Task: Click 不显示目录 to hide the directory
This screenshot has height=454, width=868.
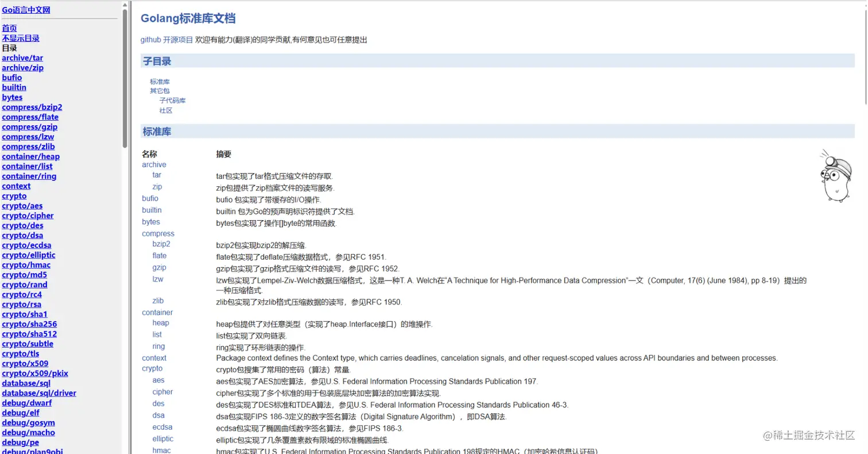Action: pyautogui.click(x=21, y=38)
